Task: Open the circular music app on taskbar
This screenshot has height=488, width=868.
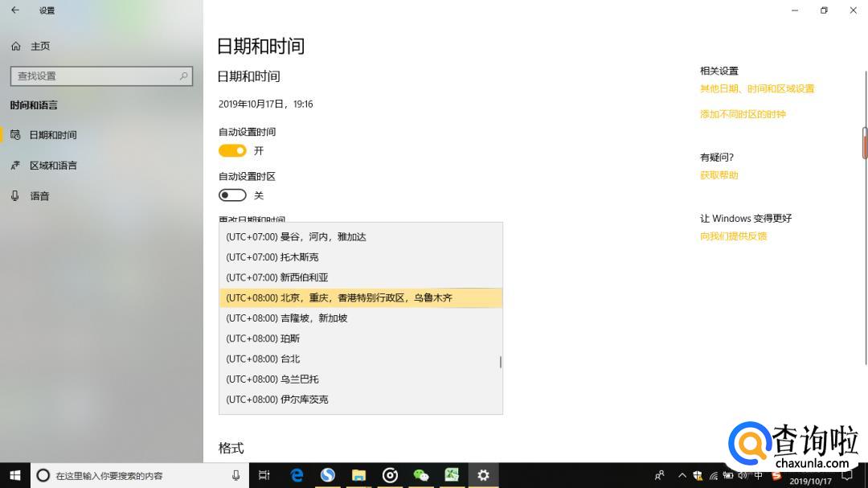Action: [x=390, y=475]
